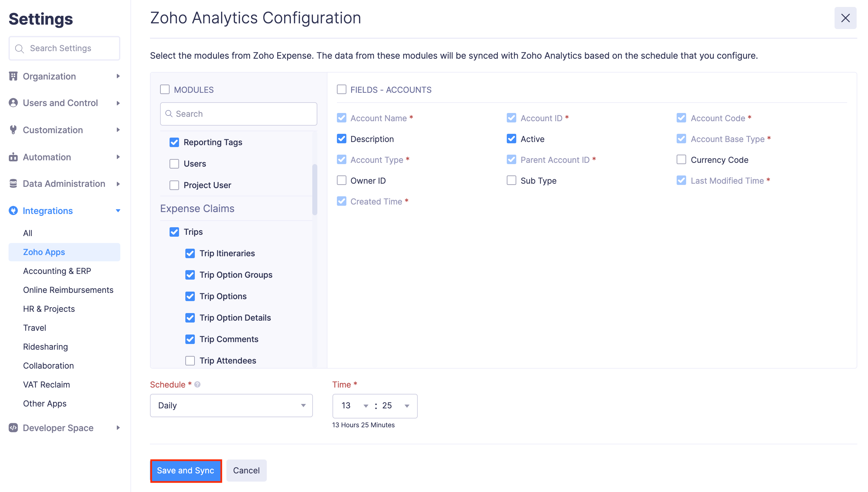Select Accounting & ERP in the sidebar

click(57, 271)
